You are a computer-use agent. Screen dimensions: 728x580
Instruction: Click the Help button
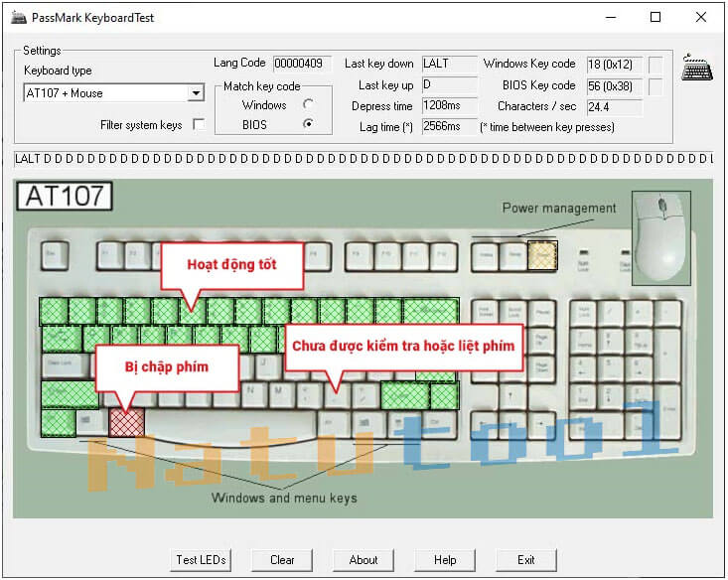pos(445,560)
